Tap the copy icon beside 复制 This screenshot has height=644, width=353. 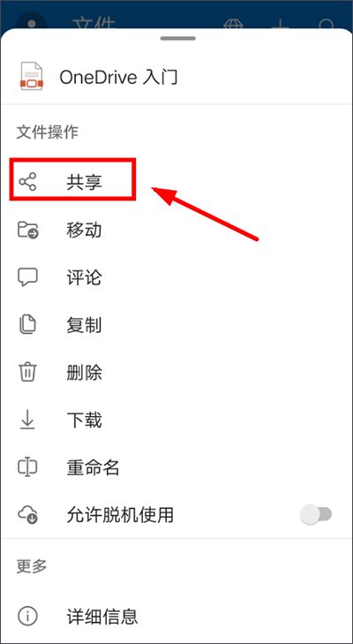[28, 325]
